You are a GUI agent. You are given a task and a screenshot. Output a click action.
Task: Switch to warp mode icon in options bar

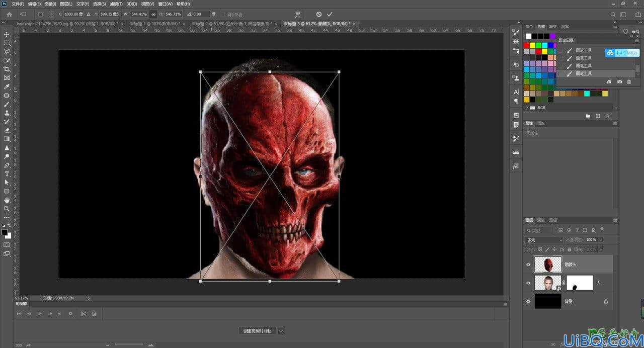[298, 14]
